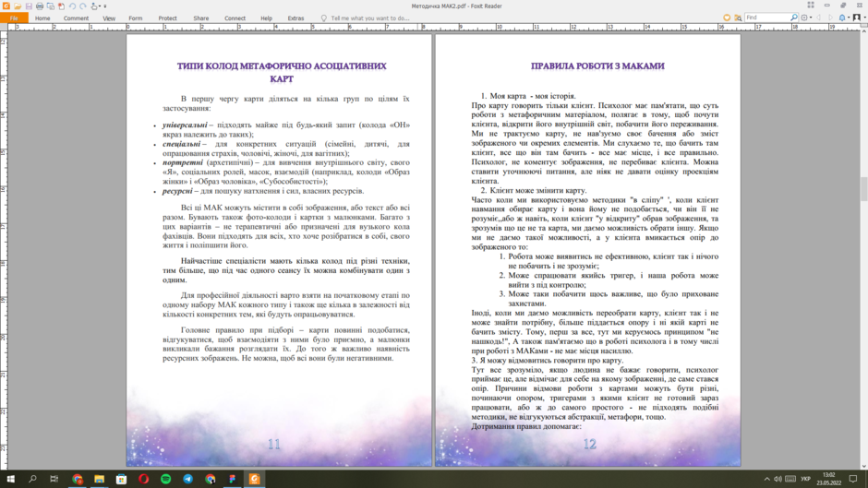
Task: Print the document using the printer icon
Action: click(40, 6)
